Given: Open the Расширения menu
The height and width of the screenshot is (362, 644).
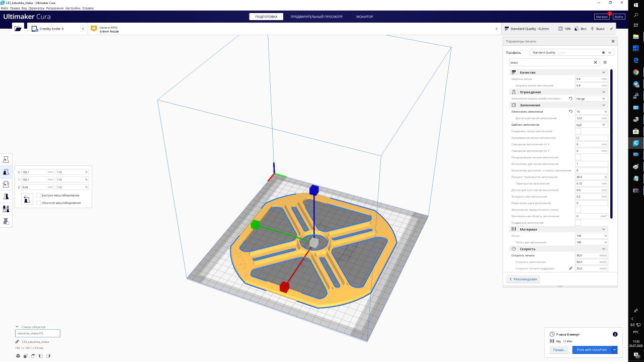Looking at the screenshot, I should pos(55,8).
